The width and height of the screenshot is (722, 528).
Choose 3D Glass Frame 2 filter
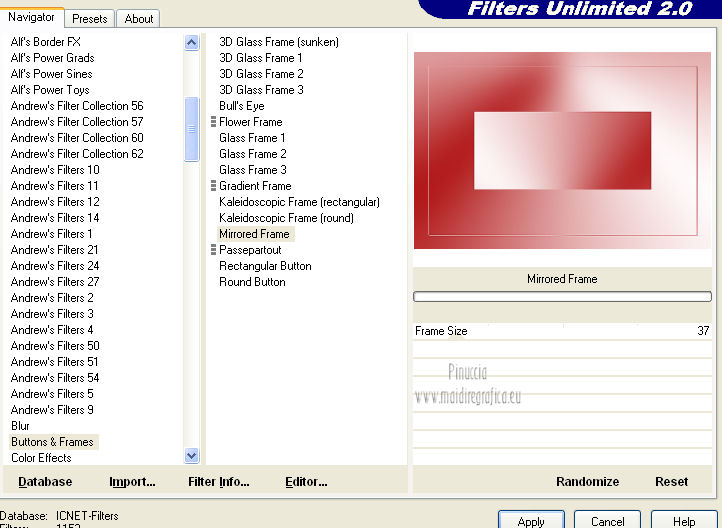(x=261, y=74)
